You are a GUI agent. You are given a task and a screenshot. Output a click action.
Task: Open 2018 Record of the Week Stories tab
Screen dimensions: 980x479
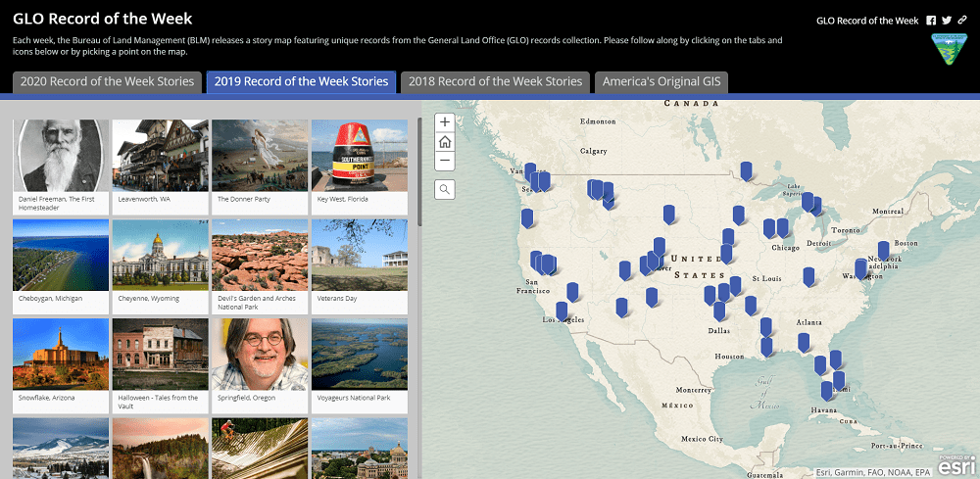(495, 82)
